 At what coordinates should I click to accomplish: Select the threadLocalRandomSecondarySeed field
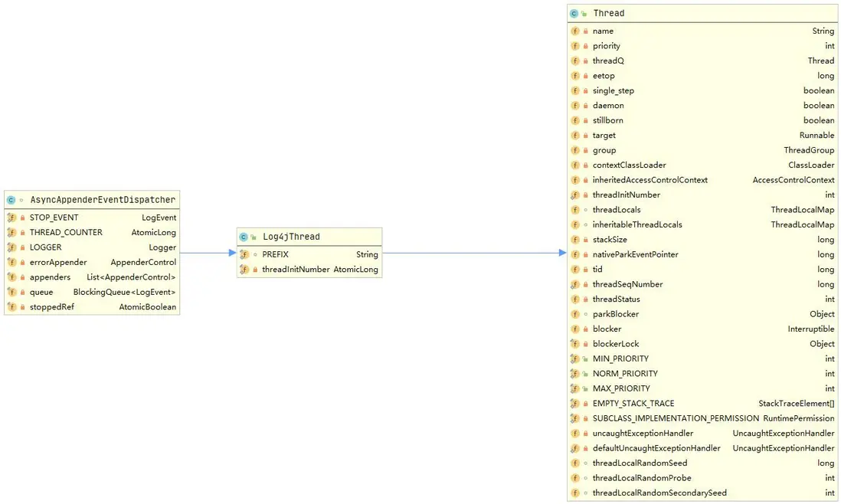click(x=702, y=493)
